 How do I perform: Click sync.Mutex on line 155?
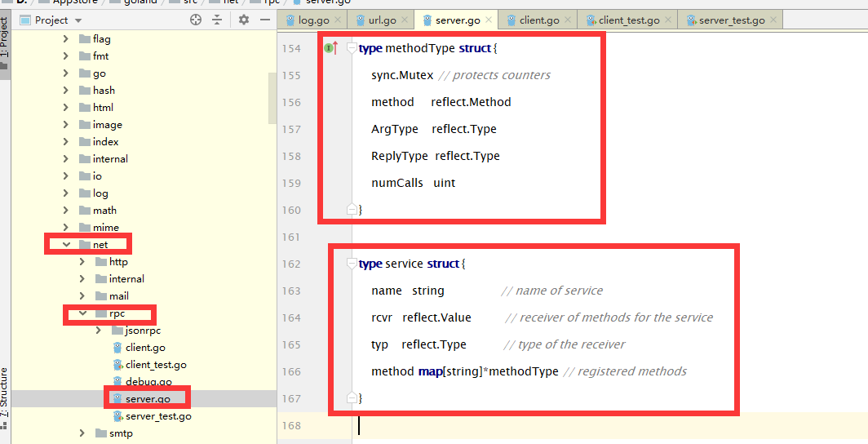point(402,75)
